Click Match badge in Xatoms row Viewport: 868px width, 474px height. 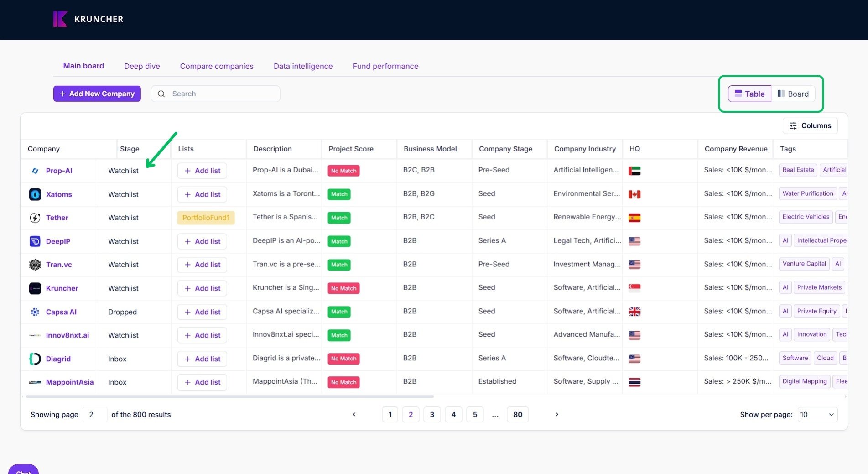[339, 194]
